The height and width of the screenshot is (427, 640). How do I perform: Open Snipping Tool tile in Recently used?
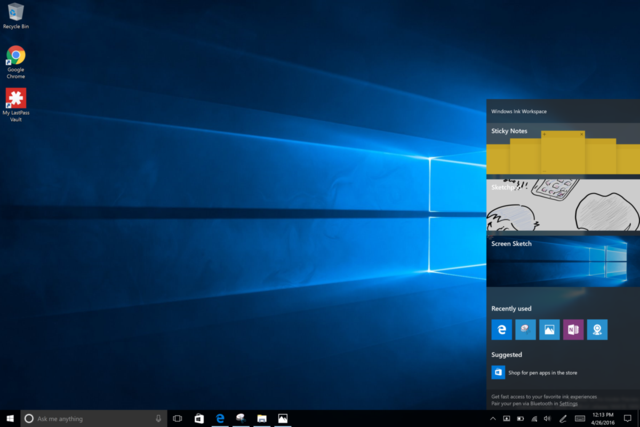point(525,329)
